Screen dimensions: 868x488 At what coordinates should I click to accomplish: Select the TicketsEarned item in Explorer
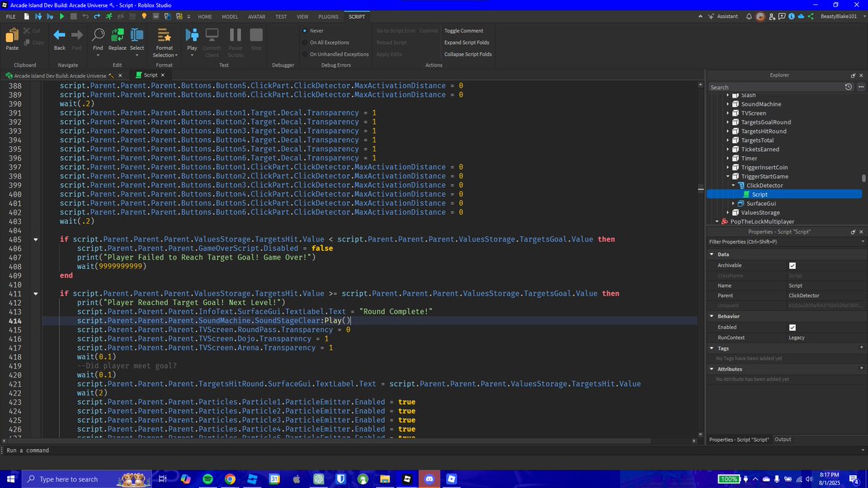coord(759,149)
